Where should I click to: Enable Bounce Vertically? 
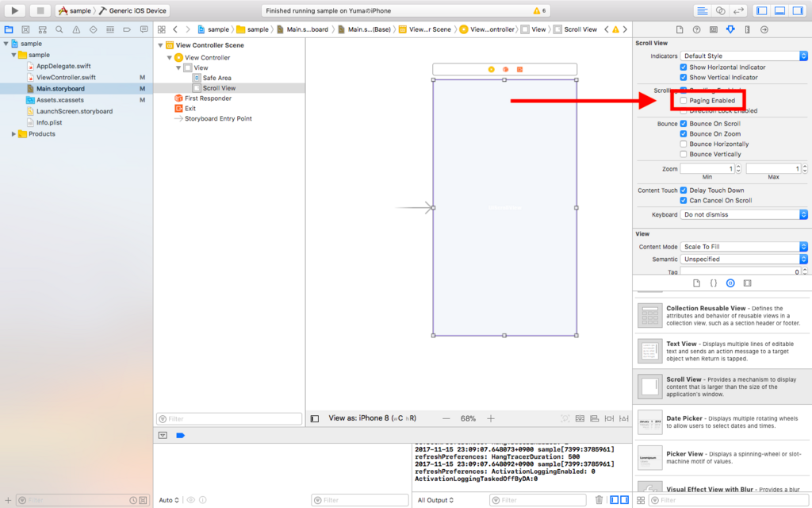click(683, 154)
